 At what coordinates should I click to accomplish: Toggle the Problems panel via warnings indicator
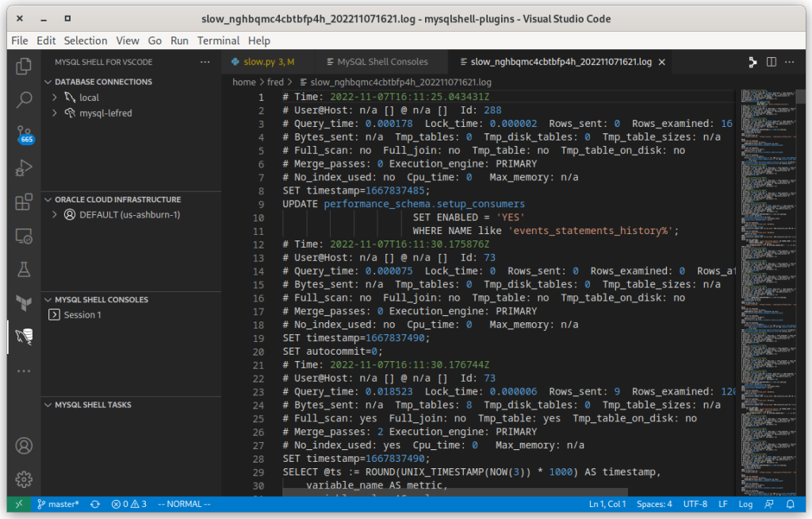tap(128, 503)
